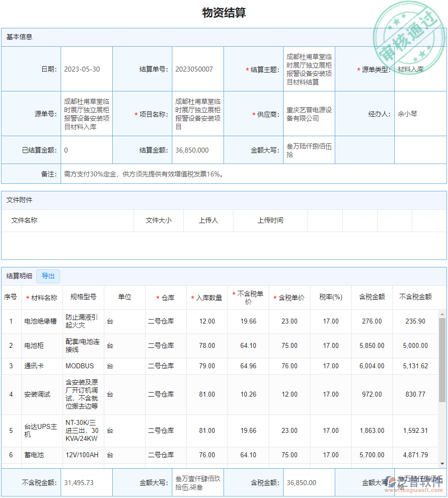Select material 电池柜 in row 2
448x498 pixels.
point(35,346)
